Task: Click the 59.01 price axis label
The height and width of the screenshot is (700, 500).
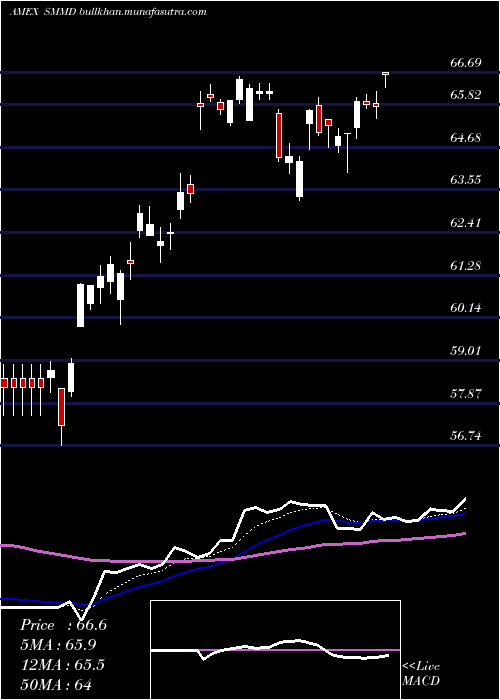Action: click(466, 350)
